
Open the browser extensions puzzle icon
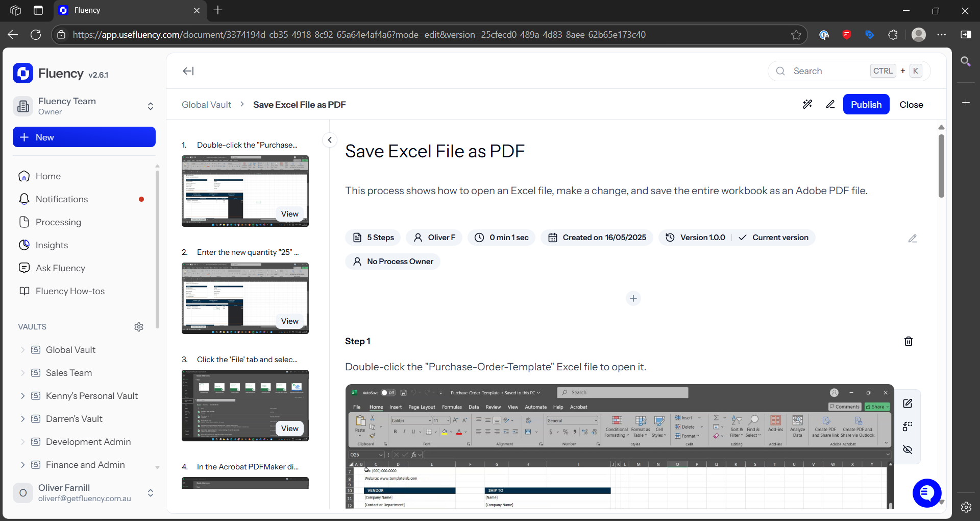coord(893,35)
